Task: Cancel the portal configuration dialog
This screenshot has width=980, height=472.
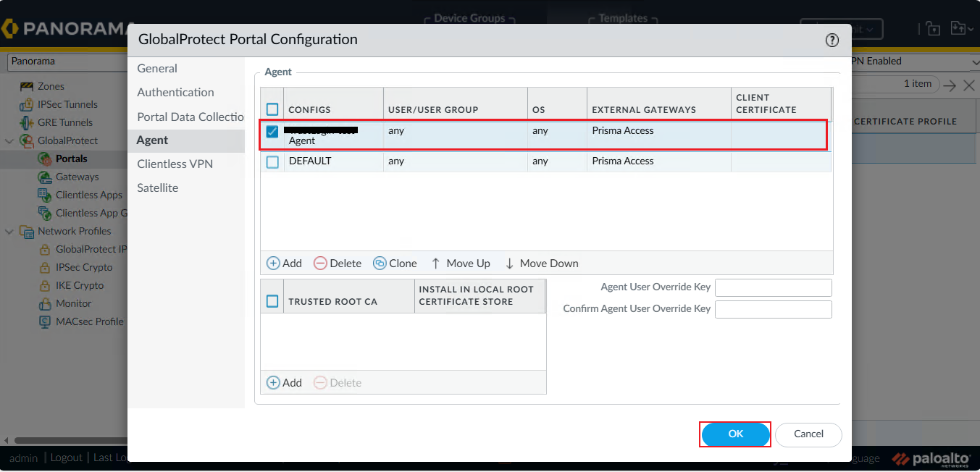Action: [808, 434]
